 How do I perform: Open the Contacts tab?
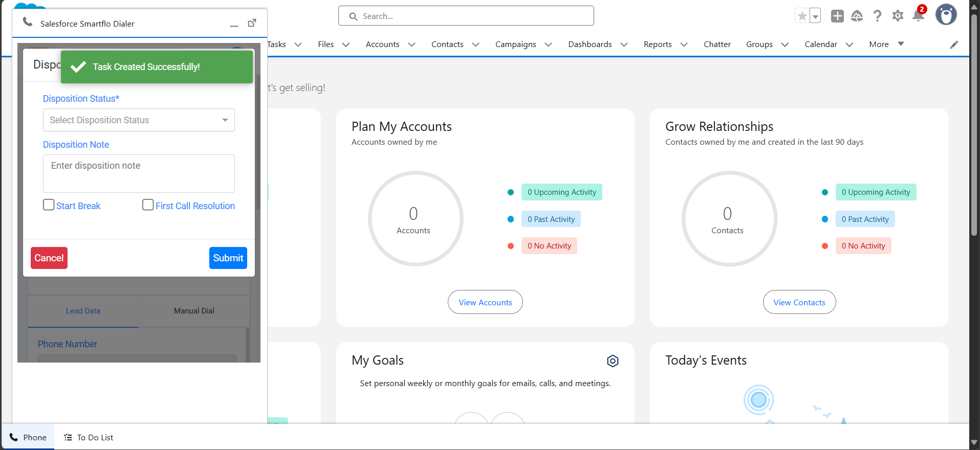[x=447, y=44]
